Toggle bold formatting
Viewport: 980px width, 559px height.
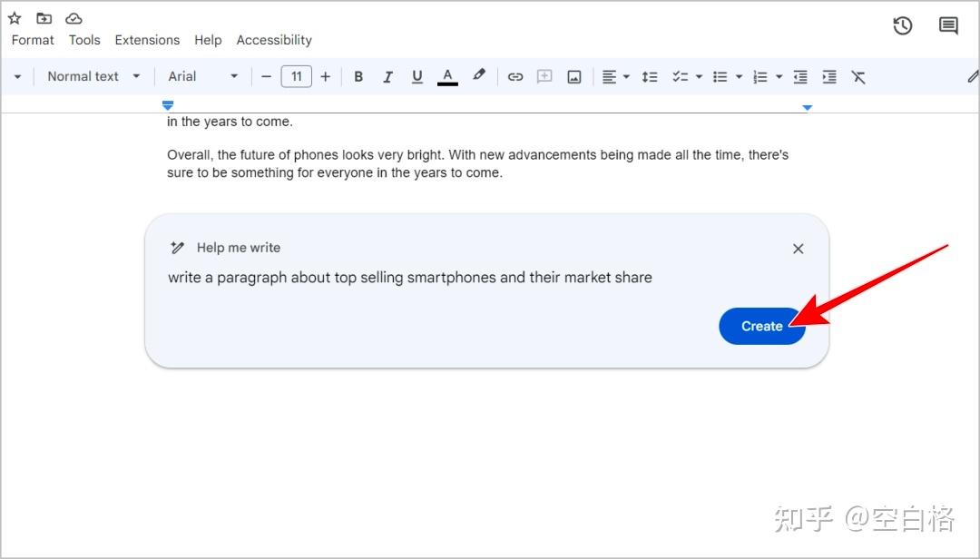point(358,77)
